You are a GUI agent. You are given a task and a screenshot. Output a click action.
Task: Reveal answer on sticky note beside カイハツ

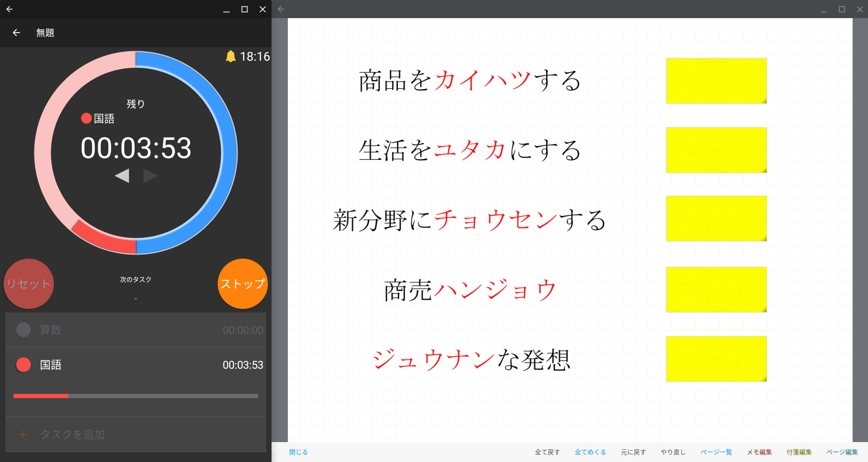716,81
